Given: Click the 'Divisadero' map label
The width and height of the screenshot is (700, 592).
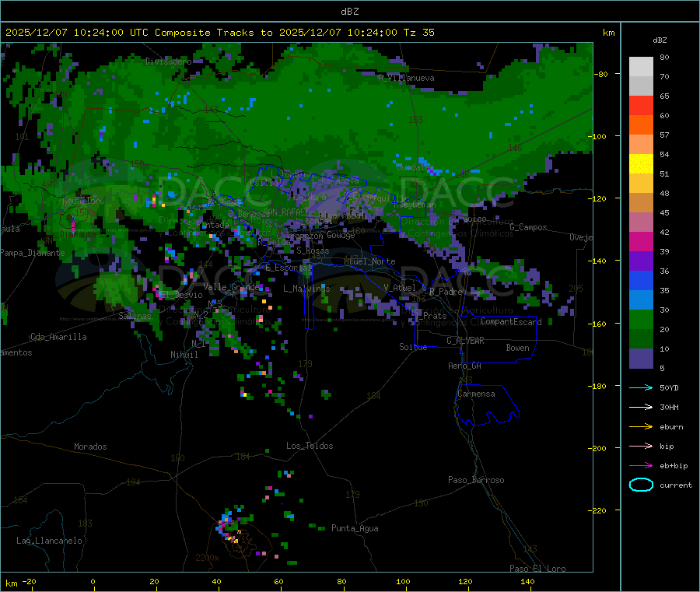Looking at the screenshot, I should (168, 61).
